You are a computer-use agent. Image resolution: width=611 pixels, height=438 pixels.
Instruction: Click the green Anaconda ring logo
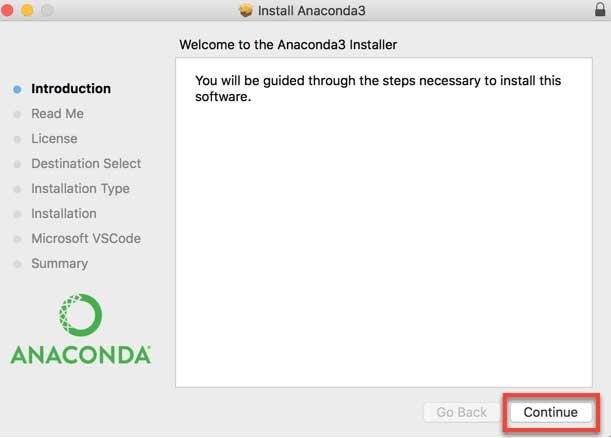[81, 315]
